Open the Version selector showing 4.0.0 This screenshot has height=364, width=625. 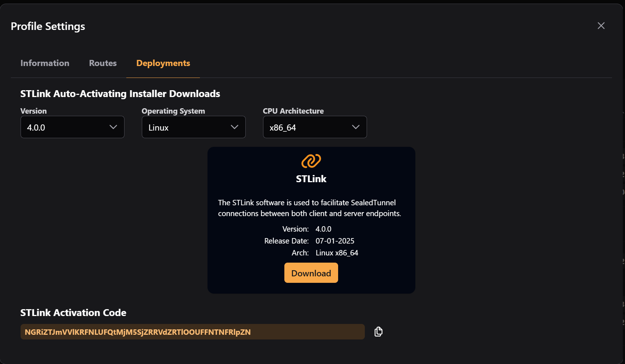pyautogui.click(x=72, y=127)
